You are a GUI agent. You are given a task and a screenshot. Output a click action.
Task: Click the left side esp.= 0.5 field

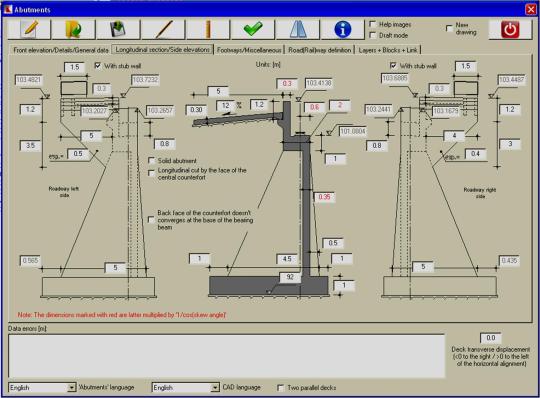78,154
